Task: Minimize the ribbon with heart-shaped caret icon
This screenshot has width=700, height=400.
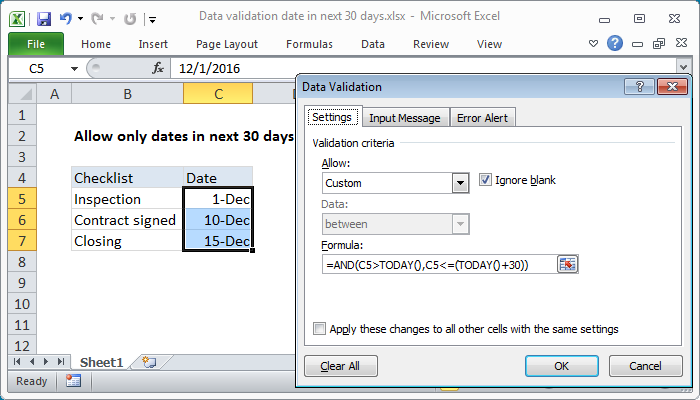Action: [x=593, y=44]
